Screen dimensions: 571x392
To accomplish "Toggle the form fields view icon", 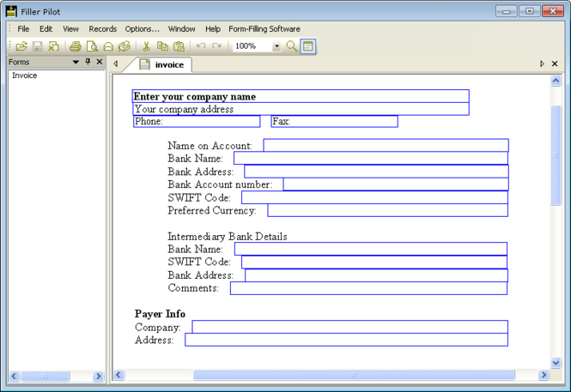I will [x=308, y=46].
